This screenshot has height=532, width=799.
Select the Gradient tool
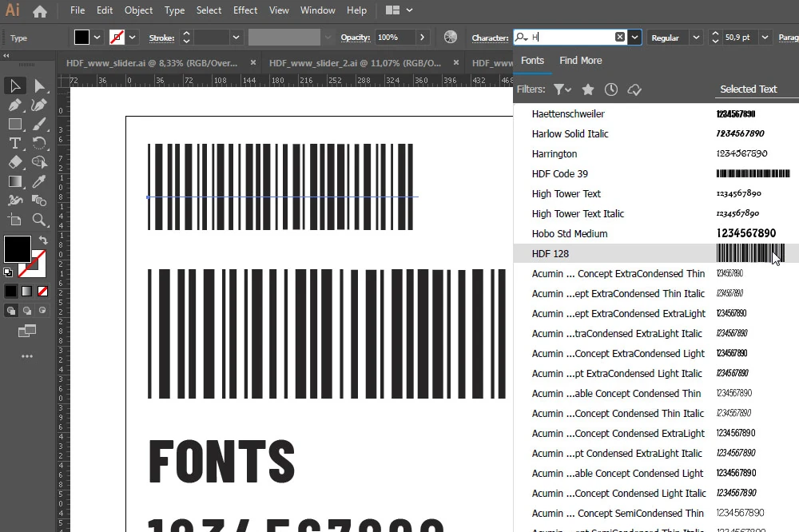click(15, 181)
